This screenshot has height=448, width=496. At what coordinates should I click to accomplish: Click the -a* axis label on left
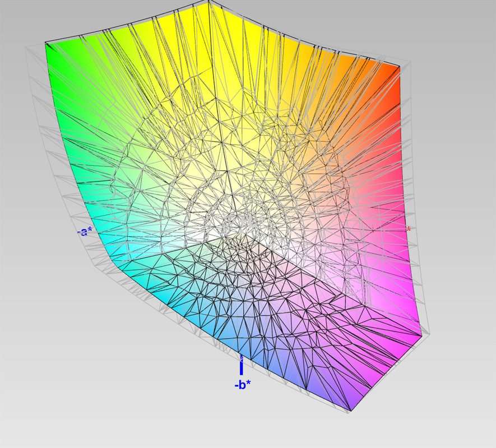[x=84, y=231]
